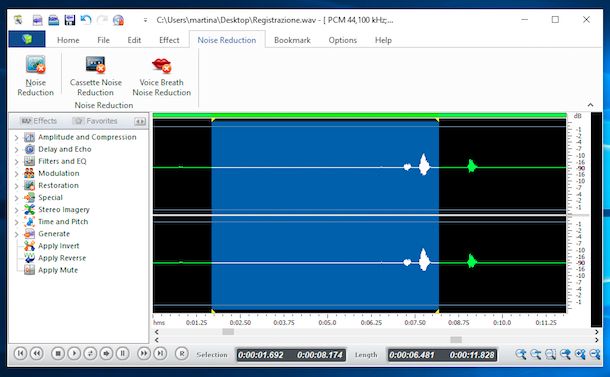This screenshot has height=377, width=610.
Task: Open the Home tab
Action: click(68, 40)
